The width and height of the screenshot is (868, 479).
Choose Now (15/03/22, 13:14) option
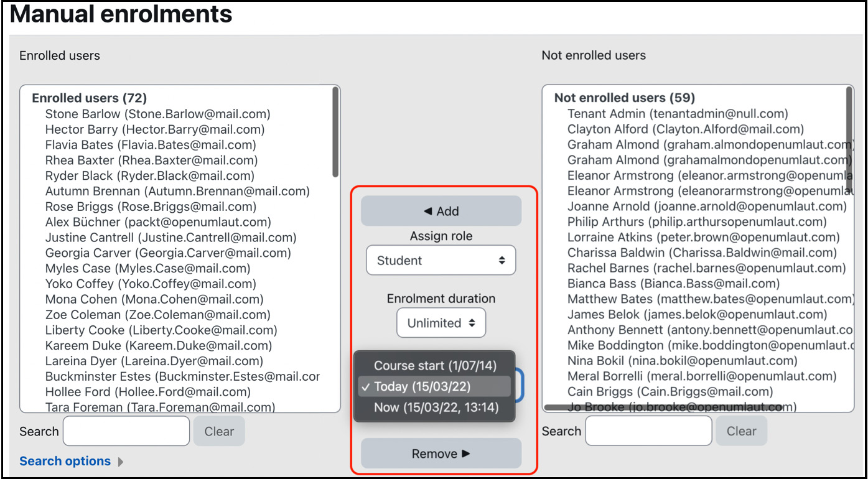[435, 408]
